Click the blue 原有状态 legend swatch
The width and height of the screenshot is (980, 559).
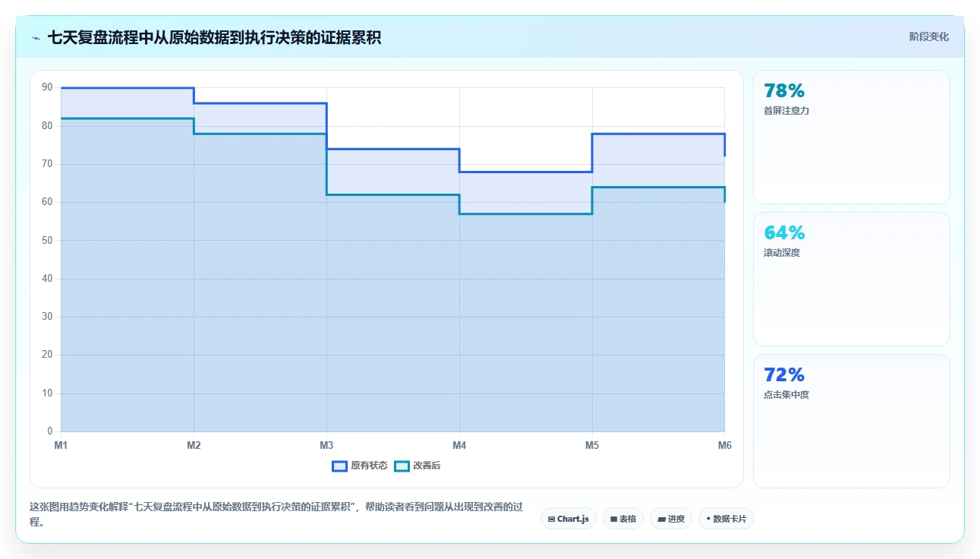[339, 466]
